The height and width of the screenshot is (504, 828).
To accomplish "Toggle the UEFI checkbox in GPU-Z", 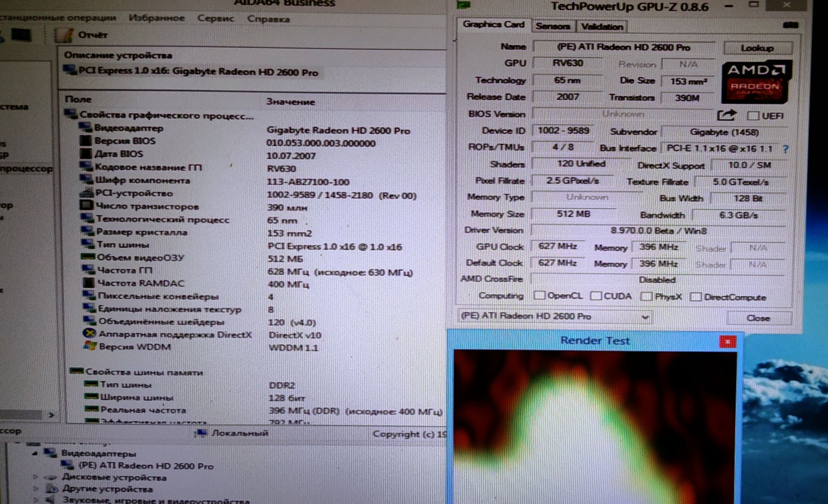I will (x=753, y=116).
